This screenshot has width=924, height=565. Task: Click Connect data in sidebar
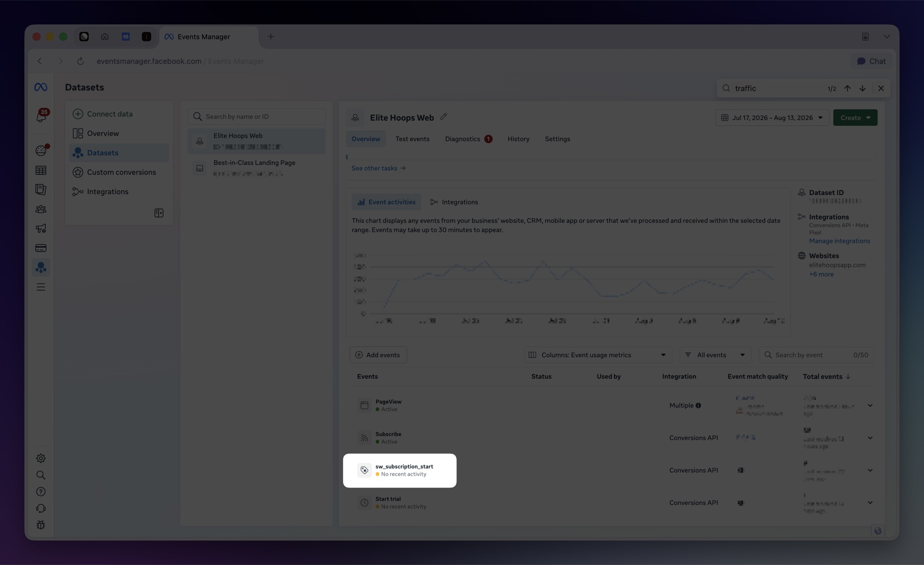(119, 114)
